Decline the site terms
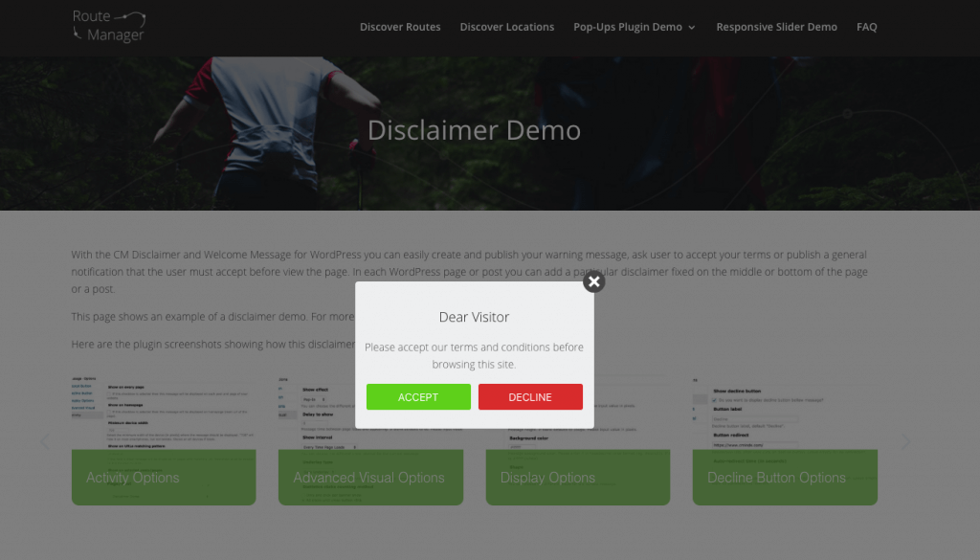Screen dimensions: 980x560 [x=530, y=396]
